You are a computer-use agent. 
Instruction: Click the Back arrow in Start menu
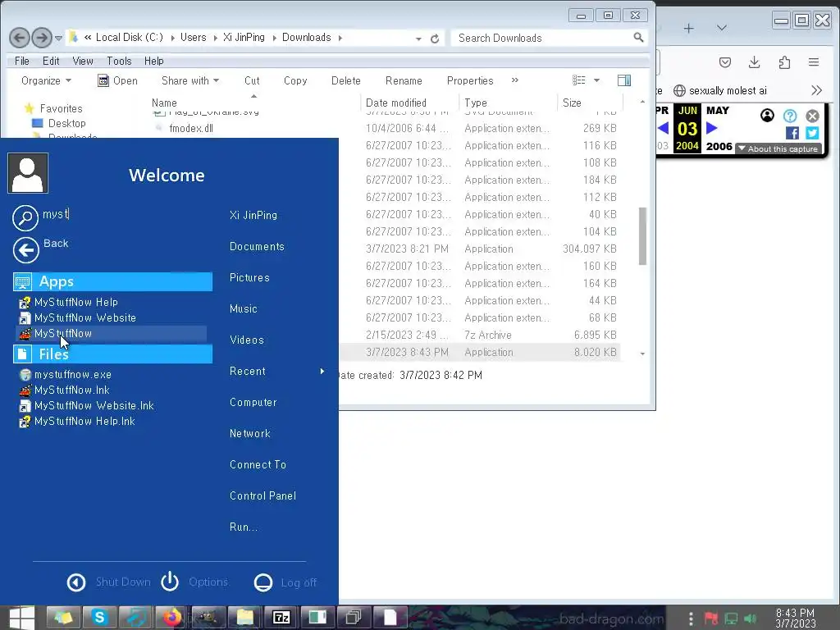(25, 250)
